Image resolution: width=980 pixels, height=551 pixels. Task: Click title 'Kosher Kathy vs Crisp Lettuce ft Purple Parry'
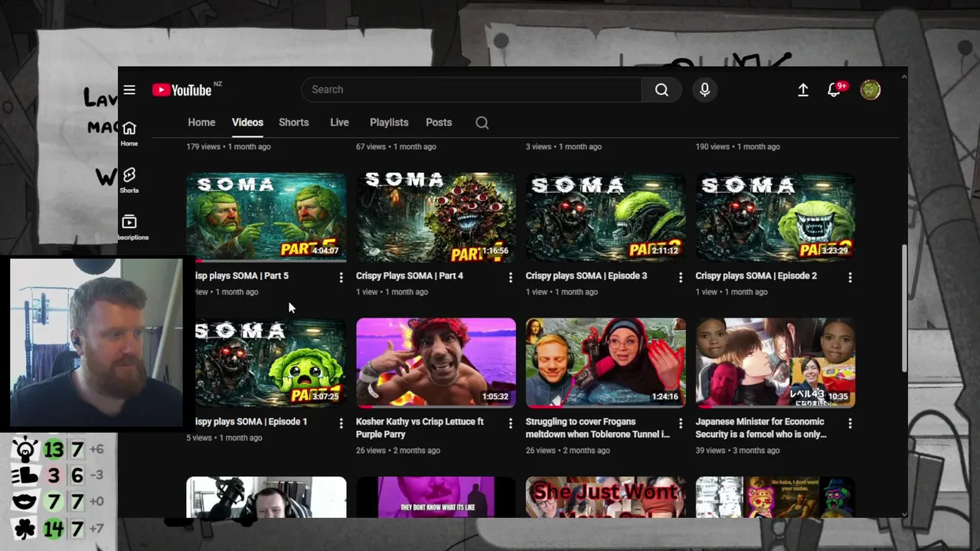click(420, 428)
